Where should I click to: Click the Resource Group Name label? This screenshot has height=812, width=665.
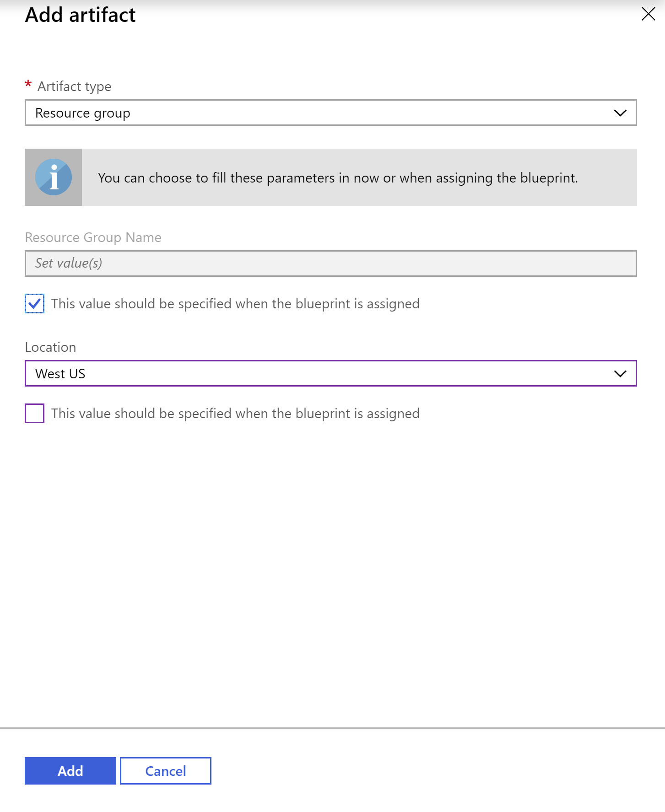(93, 237)
